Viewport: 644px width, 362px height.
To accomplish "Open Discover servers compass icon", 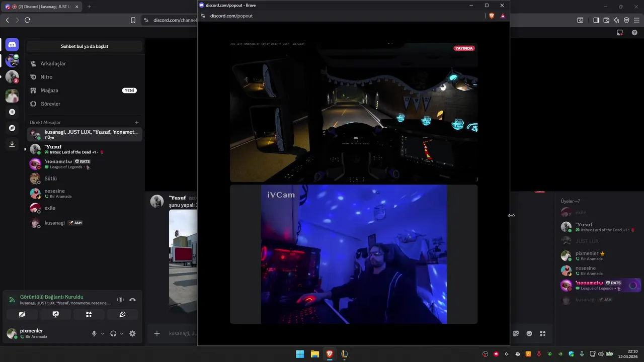I will (x=12, y=128).
